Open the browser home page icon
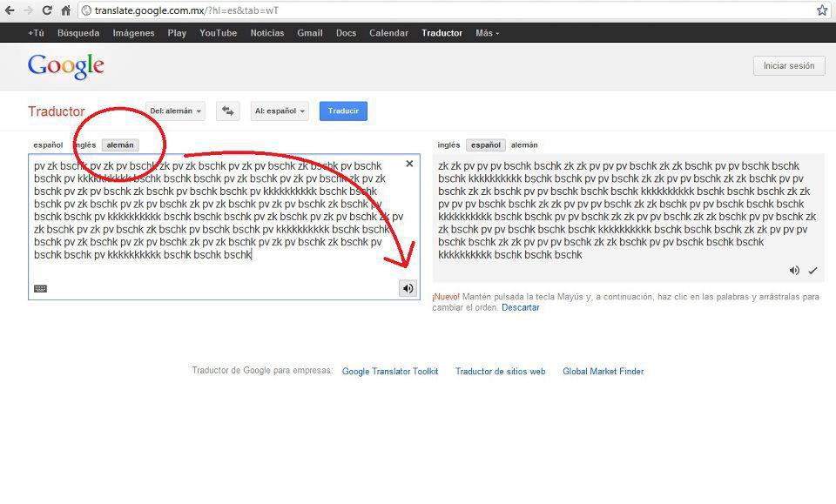 click(x=65, y=10)
